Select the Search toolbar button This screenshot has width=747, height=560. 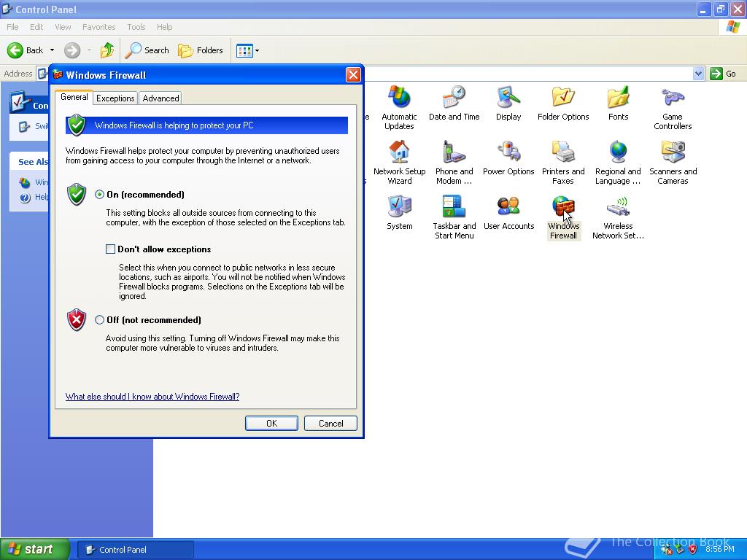coord(147,50)
